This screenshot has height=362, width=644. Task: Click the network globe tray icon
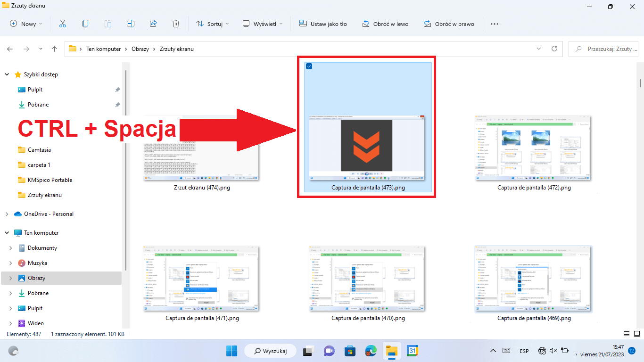click(x=542, y=351)
